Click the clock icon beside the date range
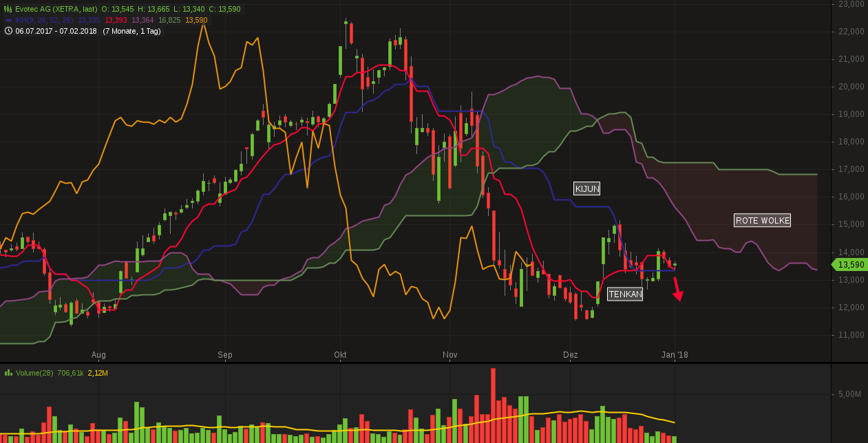 click(x=8, y=31)
